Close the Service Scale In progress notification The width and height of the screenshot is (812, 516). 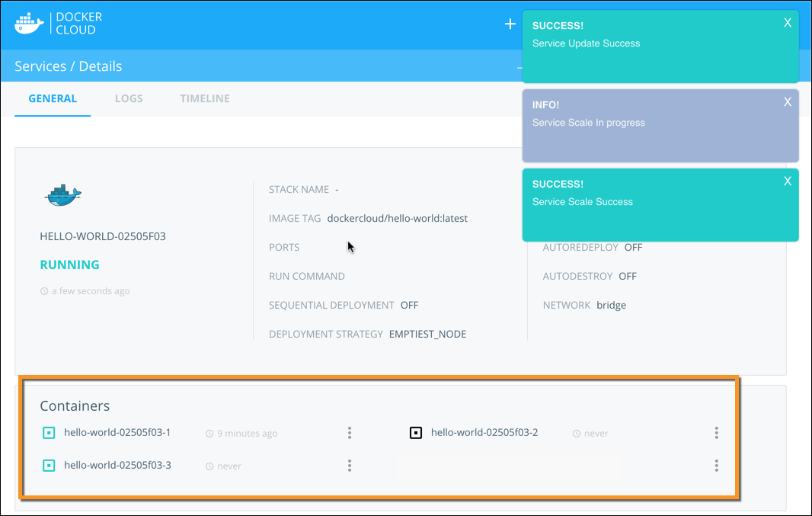coord(788,102)
